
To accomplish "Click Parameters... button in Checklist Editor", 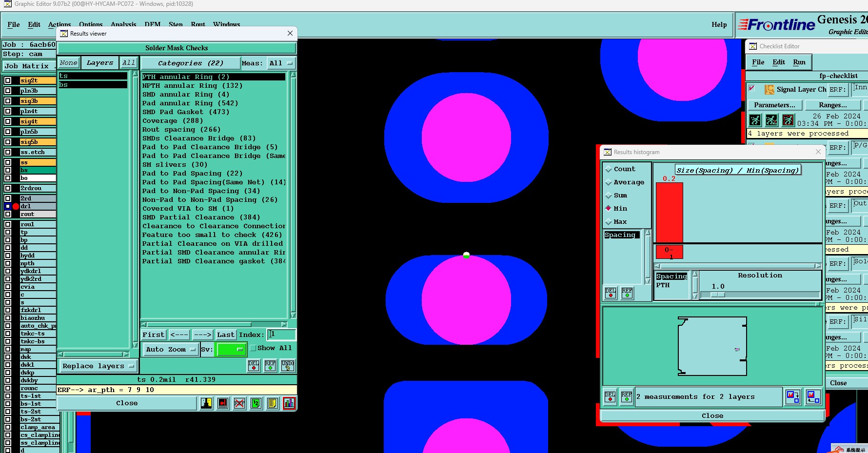I will pyautogui.click(x=774, y=105).
